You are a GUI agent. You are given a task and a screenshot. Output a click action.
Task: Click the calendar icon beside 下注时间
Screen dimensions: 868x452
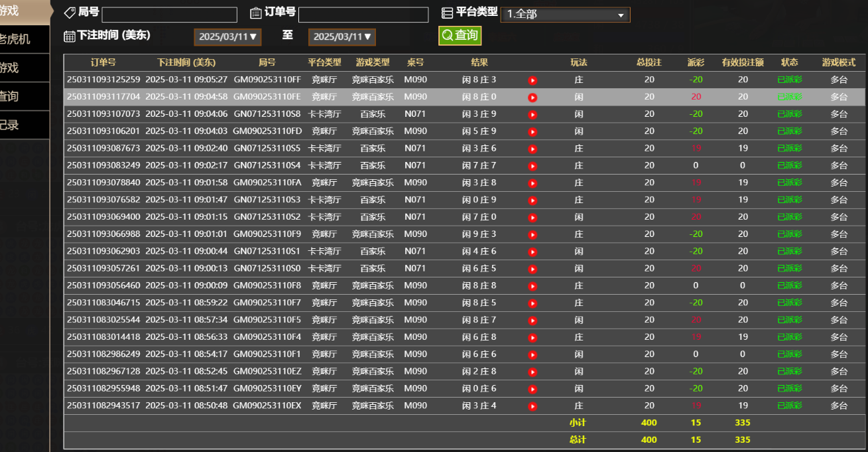[x=69, y=37]
